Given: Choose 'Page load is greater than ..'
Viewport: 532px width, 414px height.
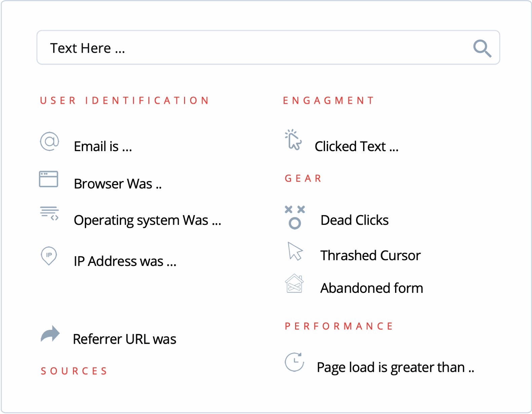Looking at the screenshot, I should tap(395, 368).
